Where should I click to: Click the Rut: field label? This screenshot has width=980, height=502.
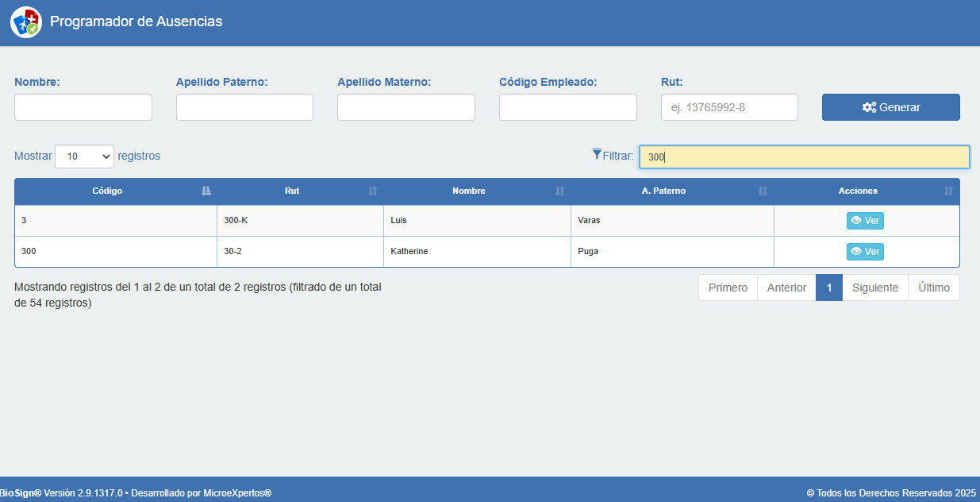(671, 82)
